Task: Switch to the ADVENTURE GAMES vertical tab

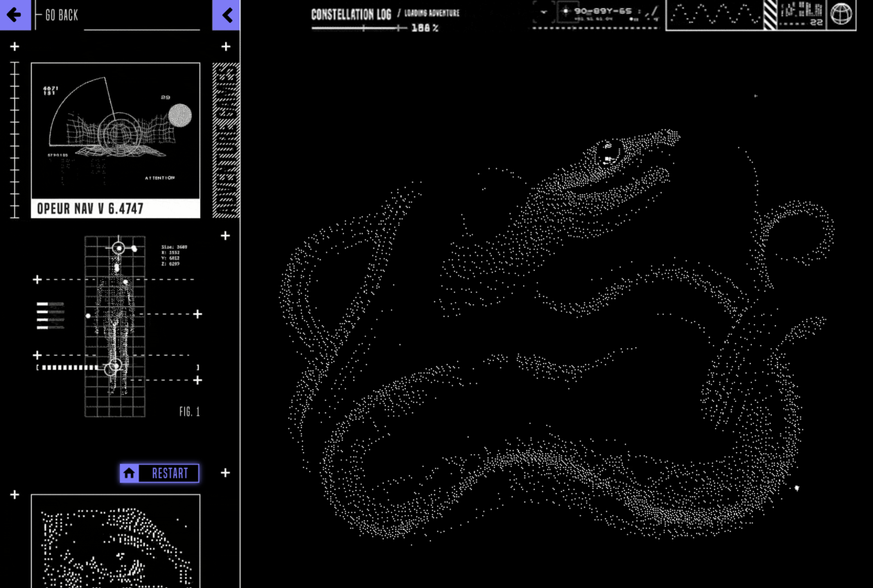Action: pos(224,139)
